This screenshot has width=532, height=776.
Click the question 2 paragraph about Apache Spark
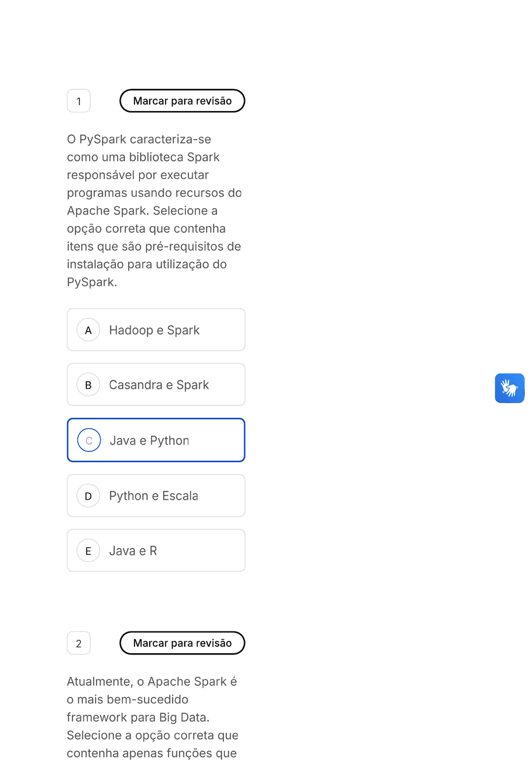click(152, 717)
